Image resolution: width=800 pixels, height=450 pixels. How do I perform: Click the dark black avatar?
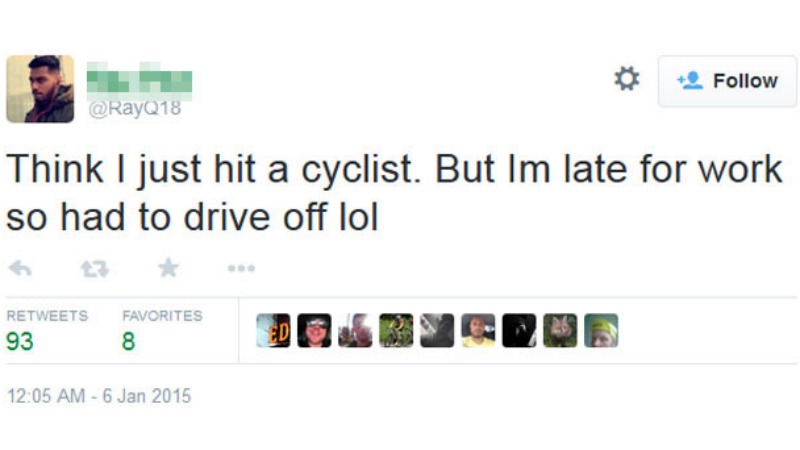[x=519, y=331]
